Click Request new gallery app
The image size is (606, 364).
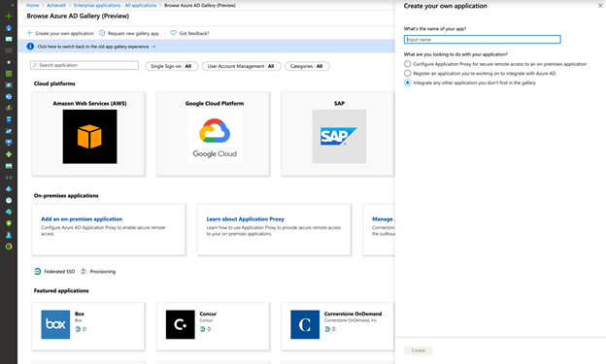pyautogui.click(x=129, y=33)
